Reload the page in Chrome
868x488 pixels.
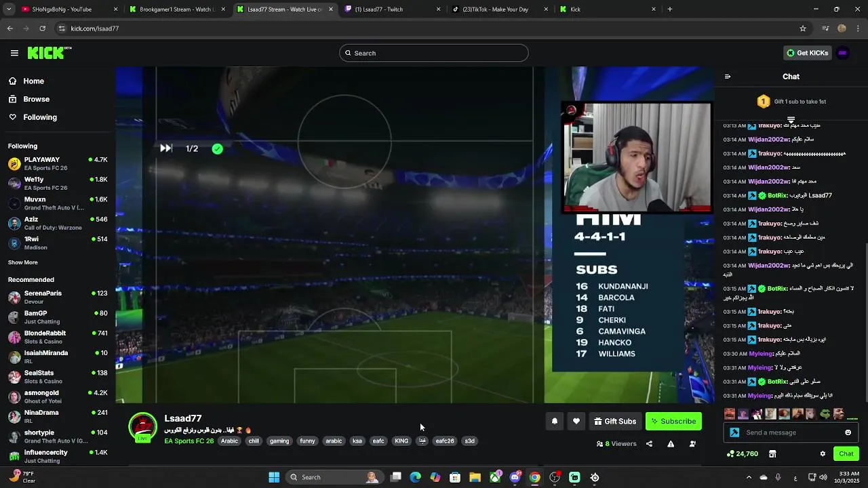pyautogui.click(x=42, y=28)
